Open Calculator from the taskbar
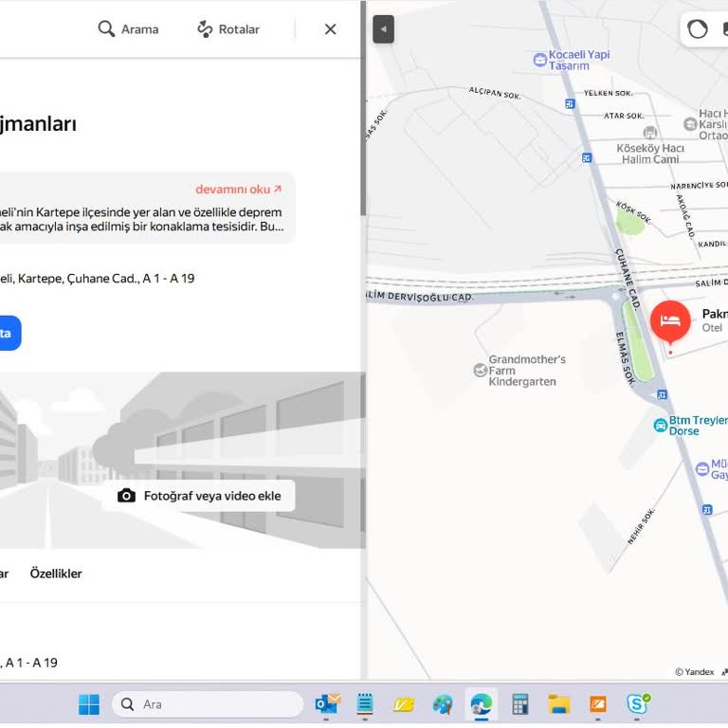 pyautogui.click(x=519, y=704)
